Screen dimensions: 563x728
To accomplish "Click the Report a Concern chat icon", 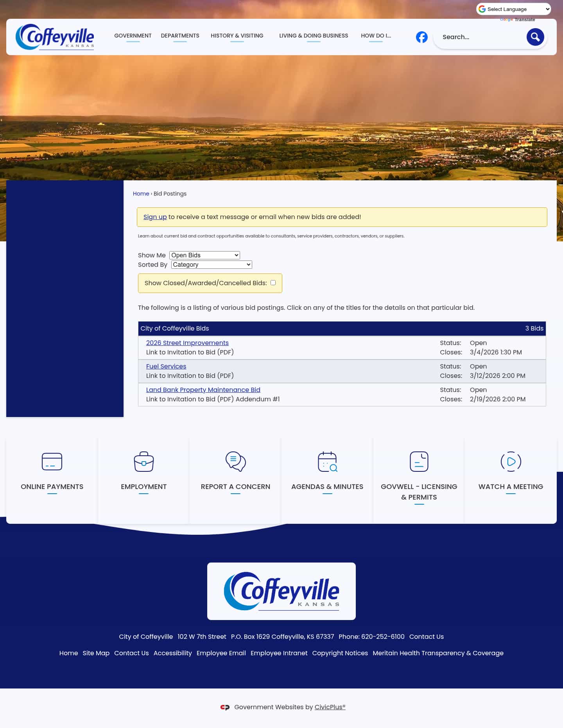I will point(235,462).
